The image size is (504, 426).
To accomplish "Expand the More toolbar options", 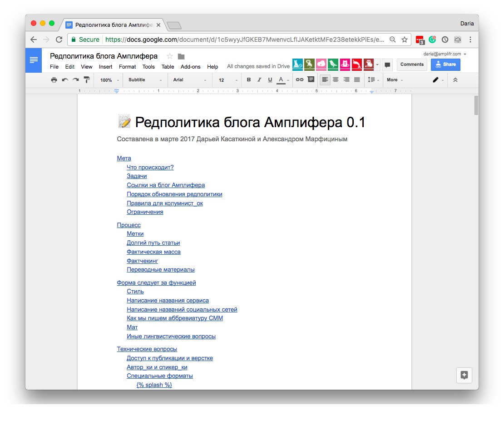I will click(x=395, y=80).
